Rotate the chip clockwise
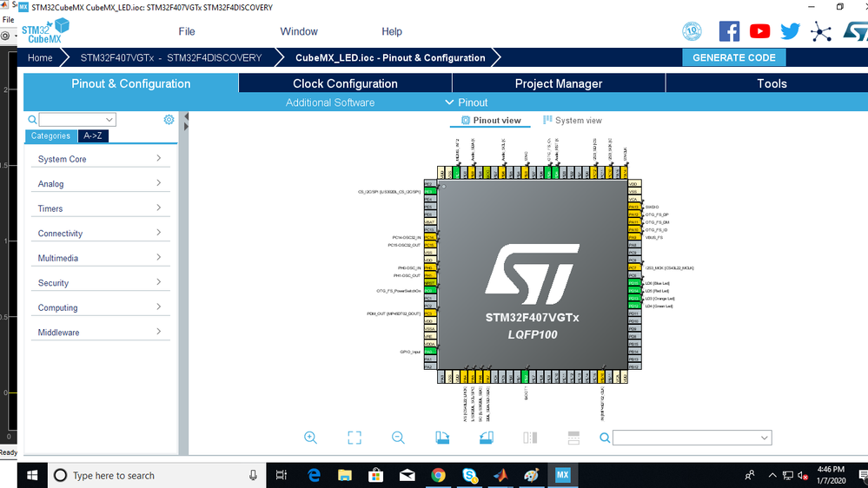Viewport: 868px width, 488px height. click(x=442, y=438)
